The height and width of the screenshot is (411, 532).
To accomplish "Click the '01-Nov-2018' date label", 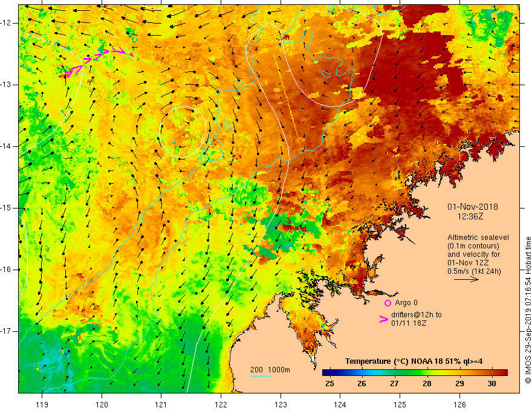I will 473,207.
